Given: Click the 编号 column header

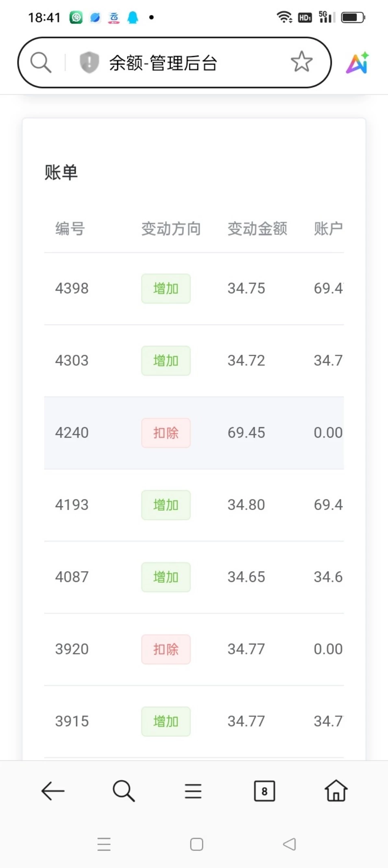Looking at the screenshot, I should [x=70, y=229].
